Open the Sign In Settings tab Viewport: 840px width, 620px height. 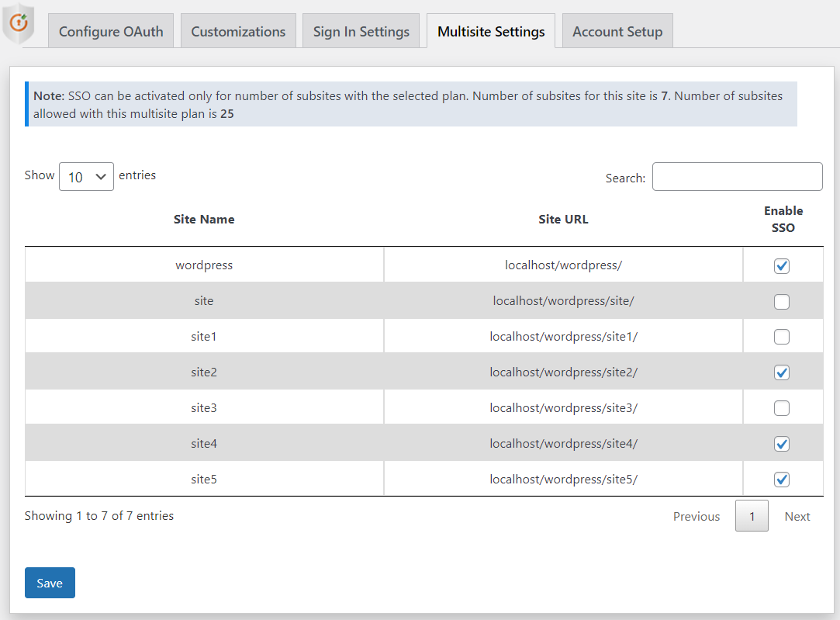pos(361,31)
